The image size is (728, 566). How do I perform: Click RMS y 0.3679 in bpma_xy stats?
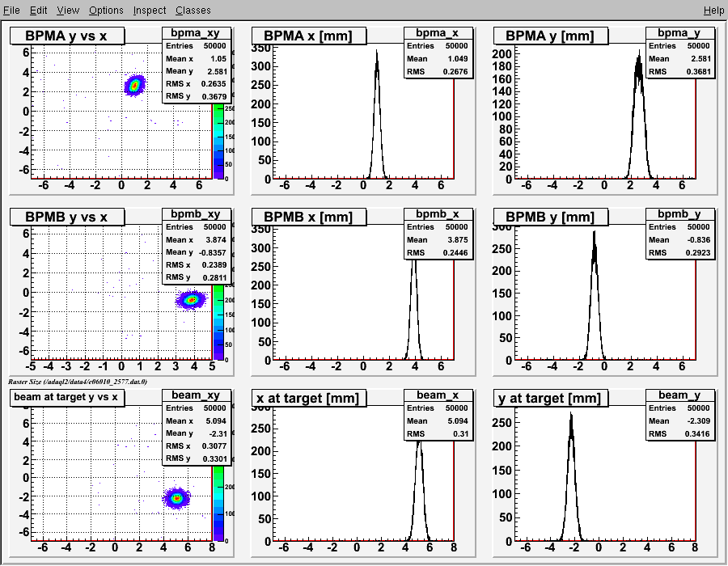[196, 96]
